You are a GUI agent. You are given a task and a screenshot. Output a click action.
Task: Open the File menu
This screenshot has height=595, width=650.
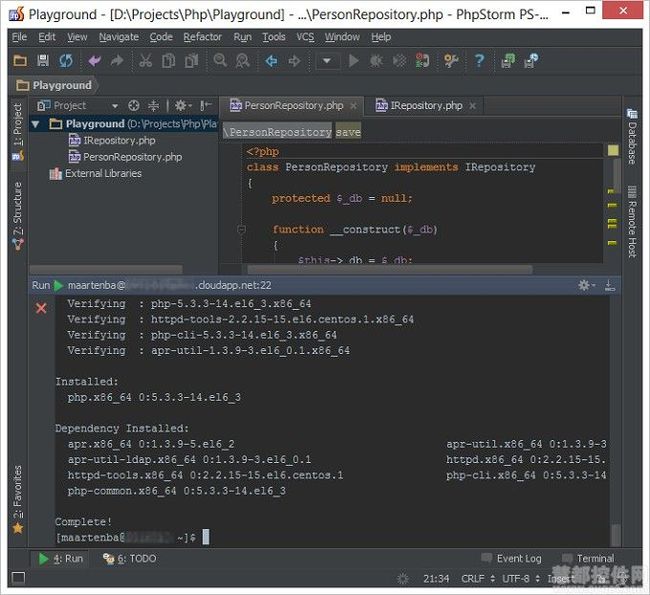[19, 37]
